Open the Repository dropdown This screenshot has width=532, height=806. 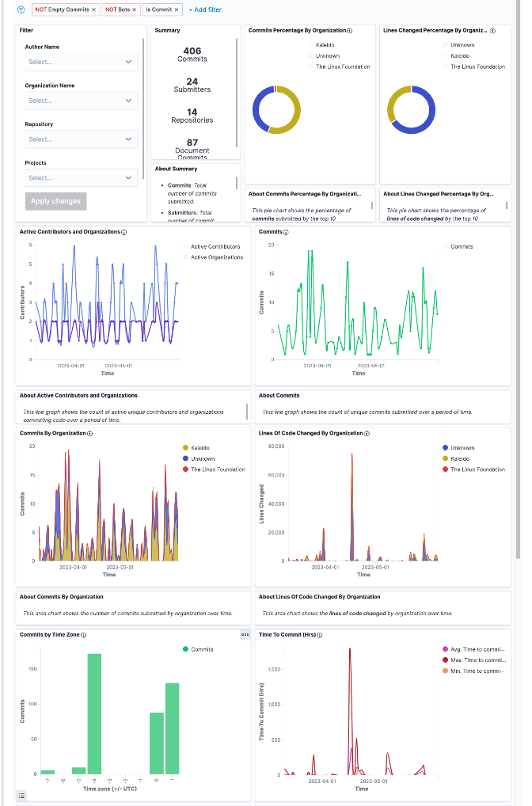81,139
